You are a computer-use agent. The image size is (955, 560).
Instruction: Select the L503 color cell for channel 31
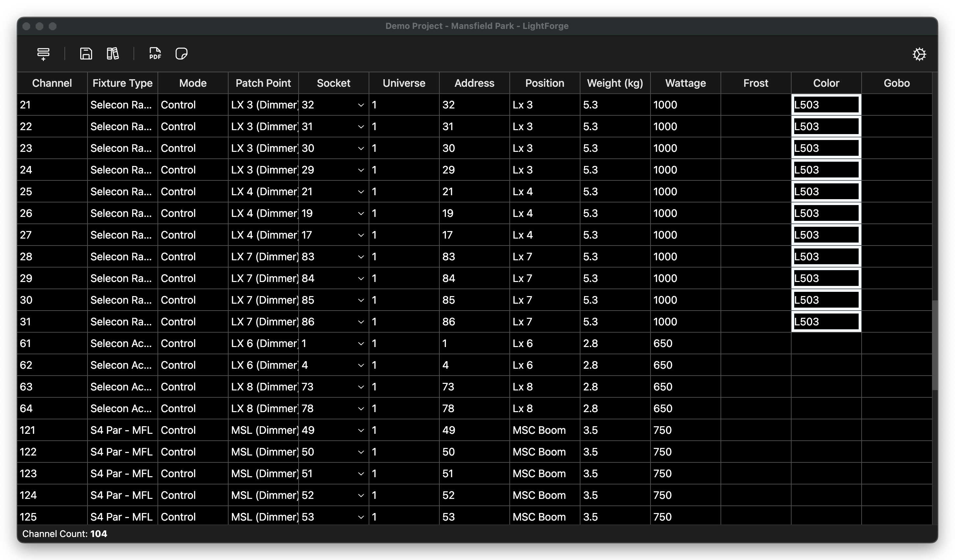tap(826, 322)
